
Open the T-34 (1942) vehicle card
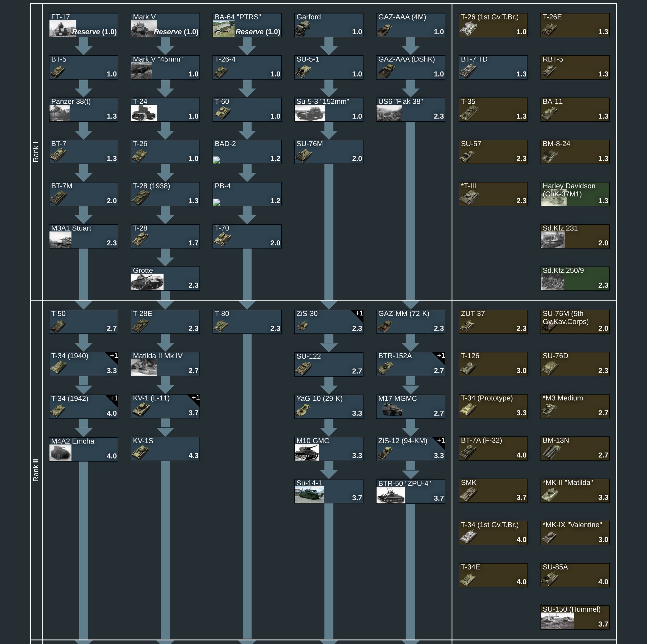[x=83, y=407]
